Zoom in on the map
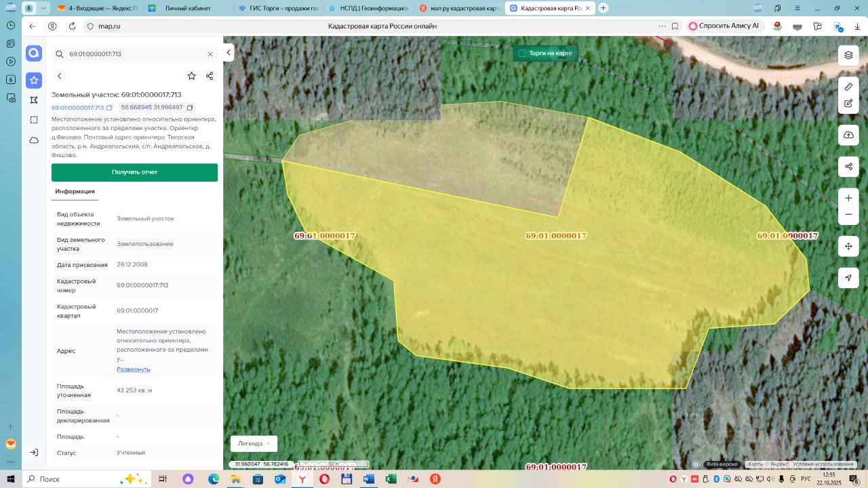Screen dimensions: 868x488 click(x=848, y=198)
